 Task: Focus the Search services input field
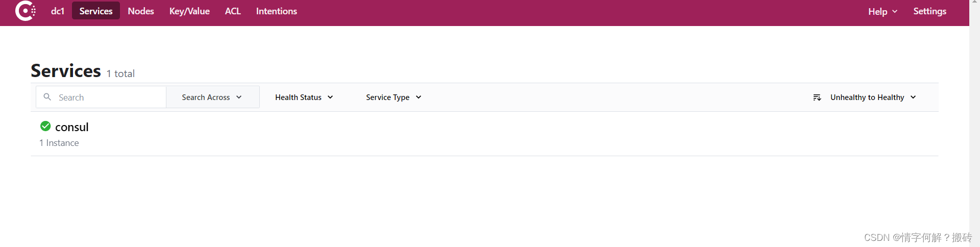[101, 97]
